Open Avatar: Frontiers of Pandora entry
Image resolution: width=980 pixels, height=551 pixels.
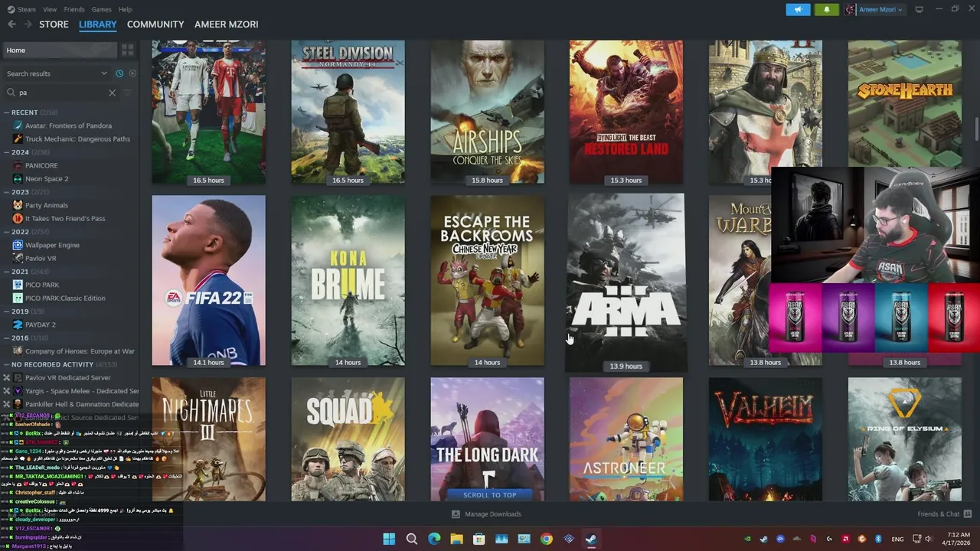pyautogui.click(x=68, y=126)
